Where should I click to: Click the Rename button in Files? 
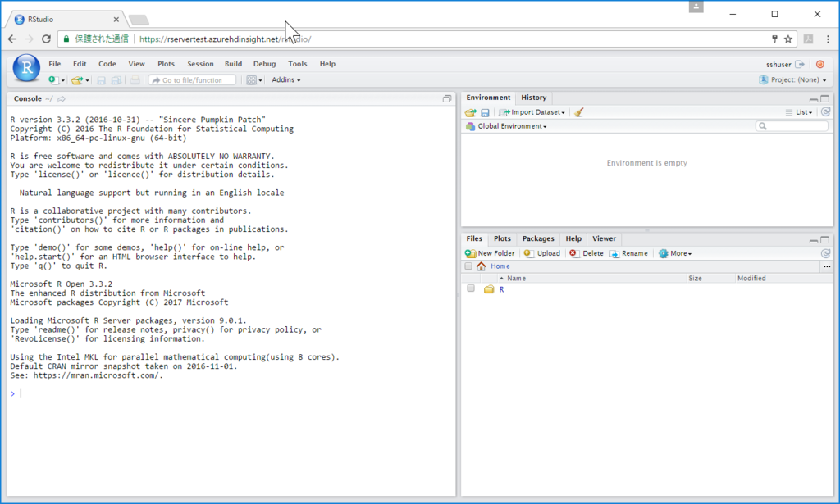629,253
